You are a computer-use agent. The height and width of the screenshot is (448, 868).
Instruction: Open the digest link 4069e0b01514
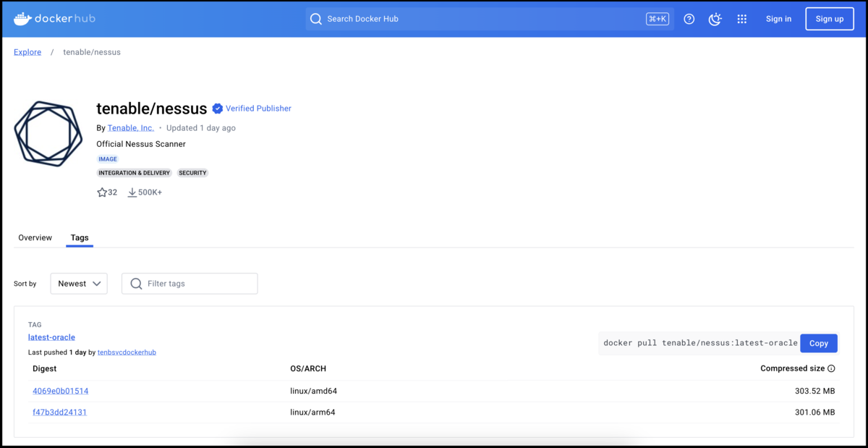pyautogui.click(x=60, y=390)
